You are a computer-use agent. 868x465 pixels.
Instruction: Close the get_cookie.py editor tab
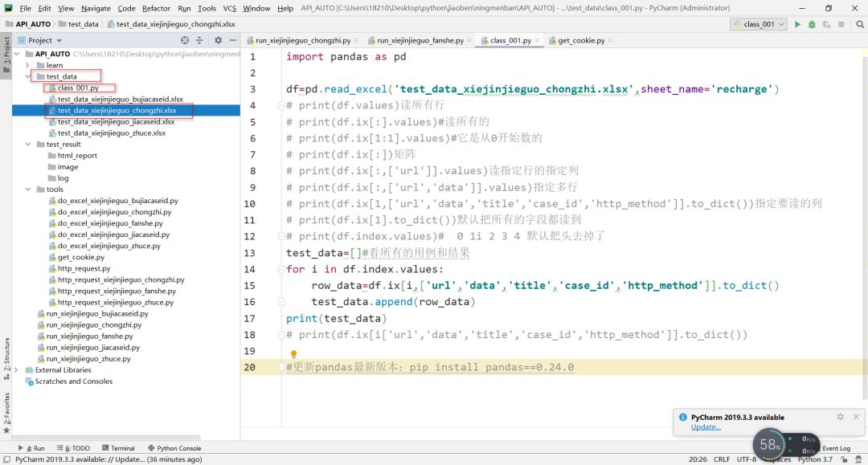610,40
